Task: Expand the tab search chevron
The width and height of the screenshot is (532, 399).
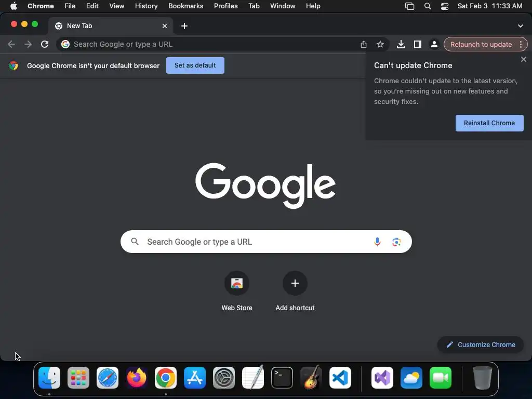Action: tap(521, 26)
